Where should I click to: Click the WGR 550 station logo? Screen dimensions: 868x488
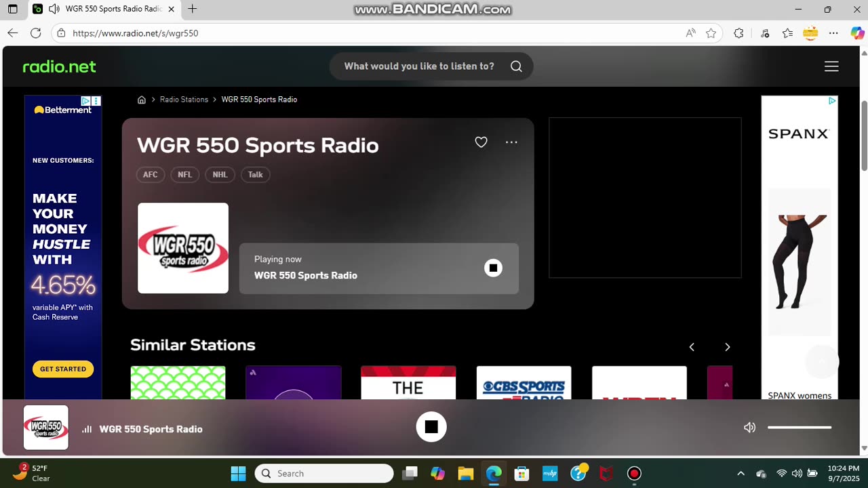click(183, 248)
